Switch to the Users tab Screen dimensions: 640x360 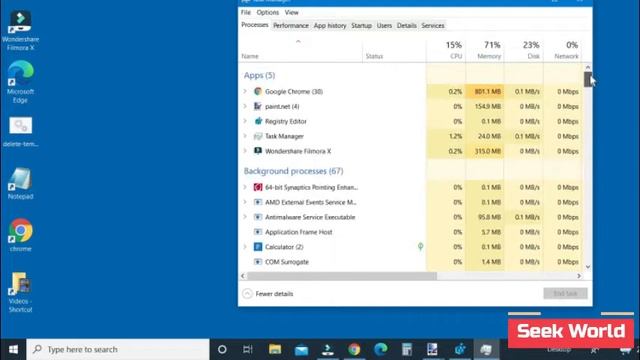[x=384, y=25]
